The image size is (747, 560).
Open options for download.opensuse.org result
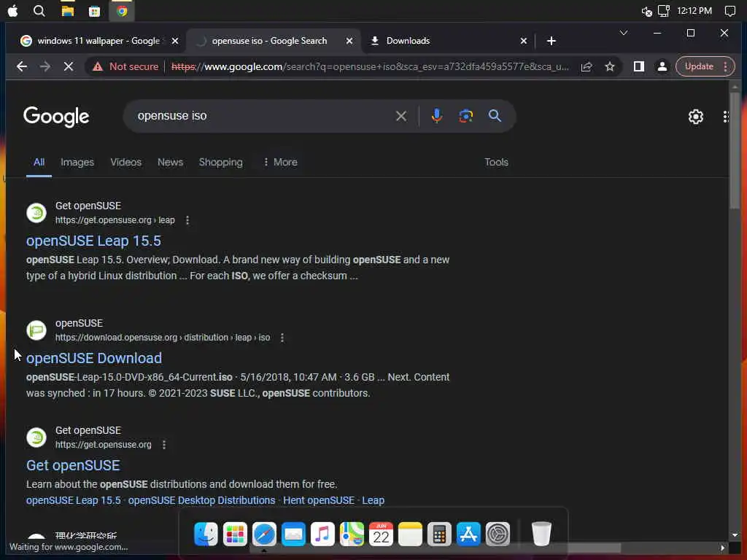click(x=282, y=338)
